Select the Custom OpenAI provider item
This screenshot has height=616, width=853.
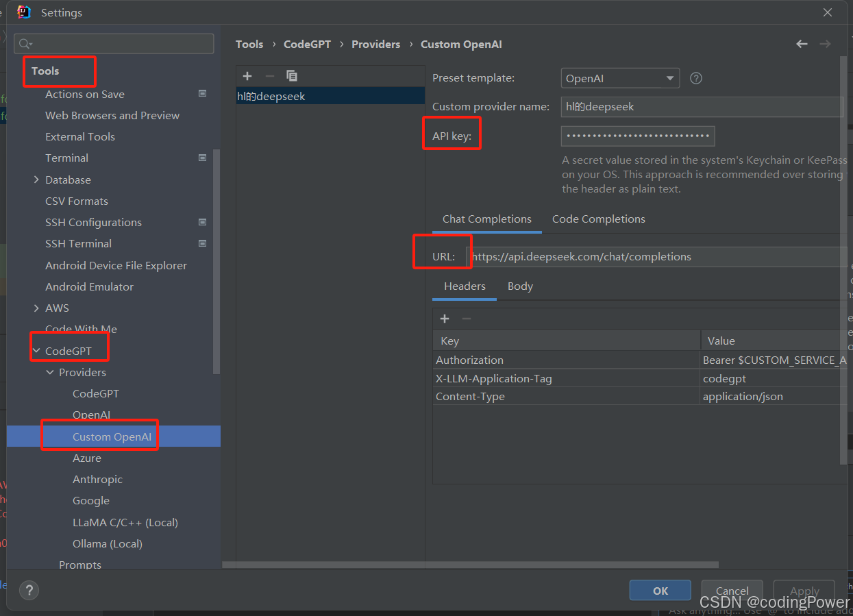[x=112, y=436]
